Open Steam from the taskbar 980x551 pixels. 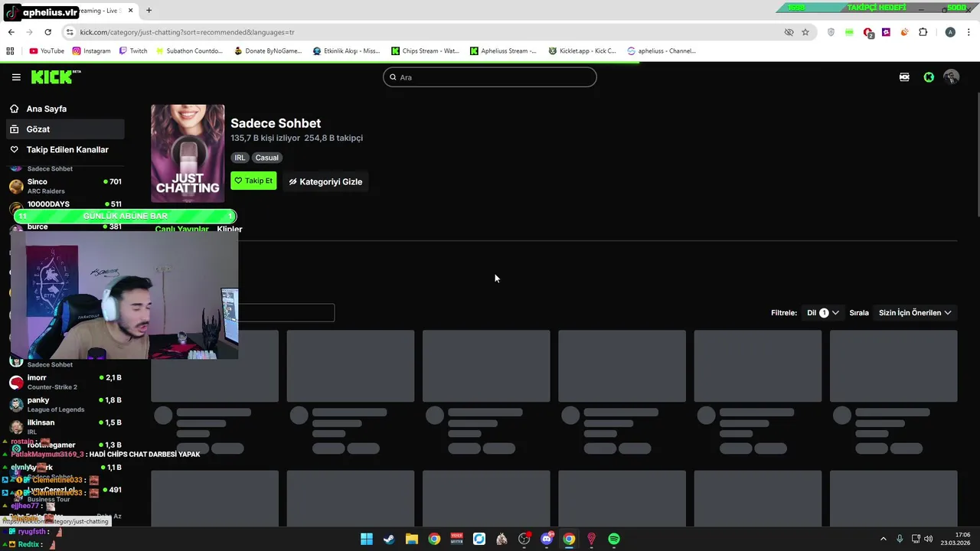pyautogui.click(x=389, y=539)
